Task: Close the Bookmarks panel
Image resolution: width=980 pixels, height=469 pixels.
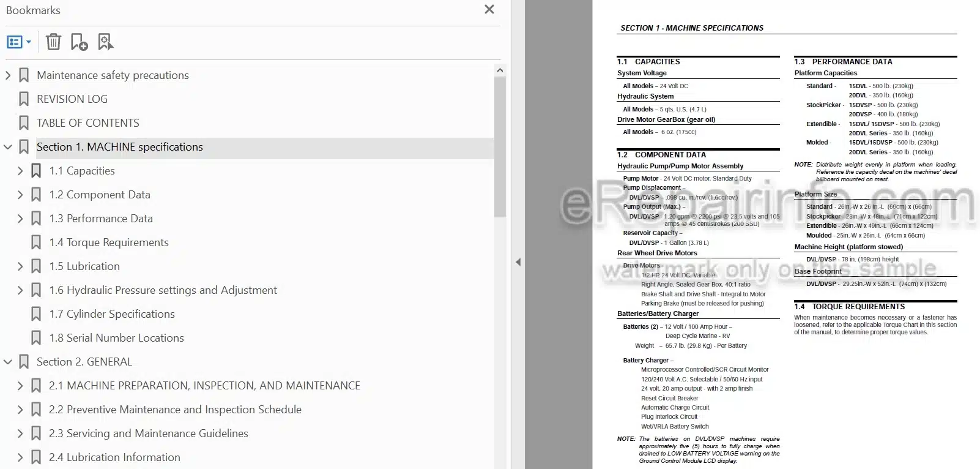Action: pyautogui.click(x=489, y=10)
